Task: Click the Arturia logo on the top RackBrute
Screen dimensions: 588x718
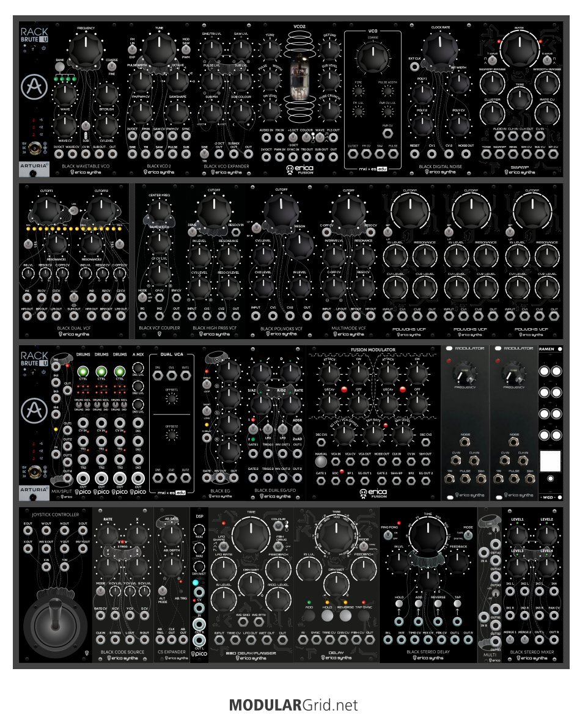Action: (x=34, y=86)
